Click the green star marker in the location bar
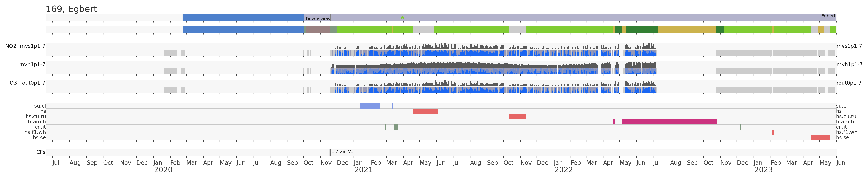This screenshot has height=179, width=868. pyautogui.click(x=402, y=18)
